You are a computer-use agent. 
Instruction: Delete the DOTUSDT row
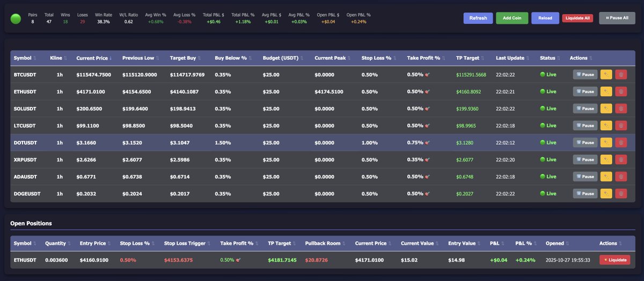(621, 143)
